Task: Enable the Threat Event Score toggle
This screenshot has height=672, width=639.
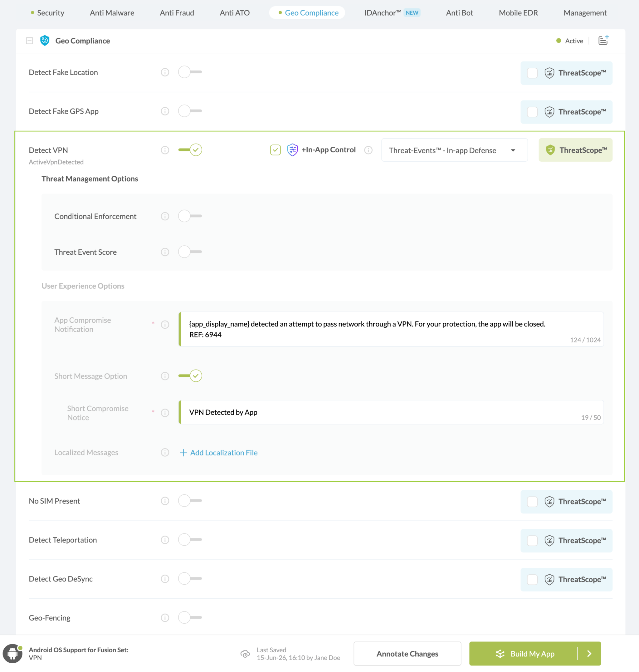Action: click(190, 252)
